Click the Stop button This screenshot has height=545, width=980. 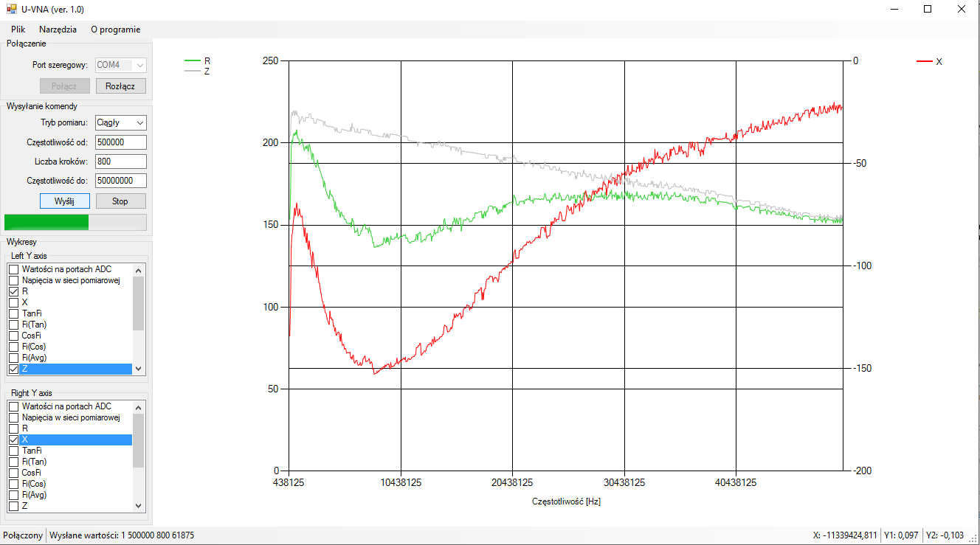pos(120,201)
